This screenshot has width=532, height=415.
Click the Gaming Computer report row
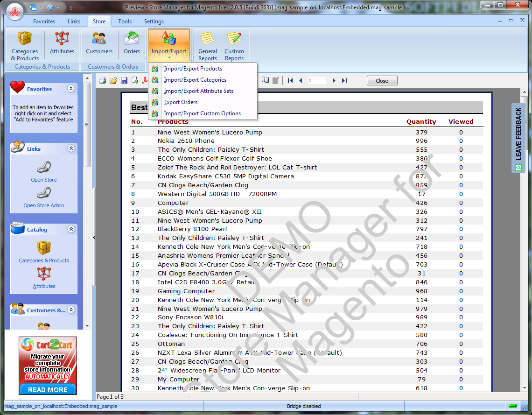(307, 291)
